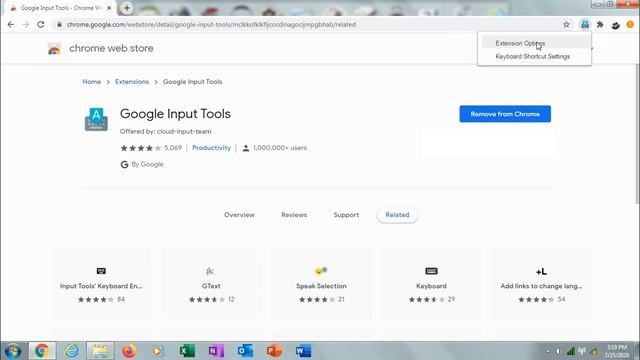The height and width of the screenshot is (360, 640).
Task: Launch Firefox from the taskbar
Action: [x=129, y=351]
